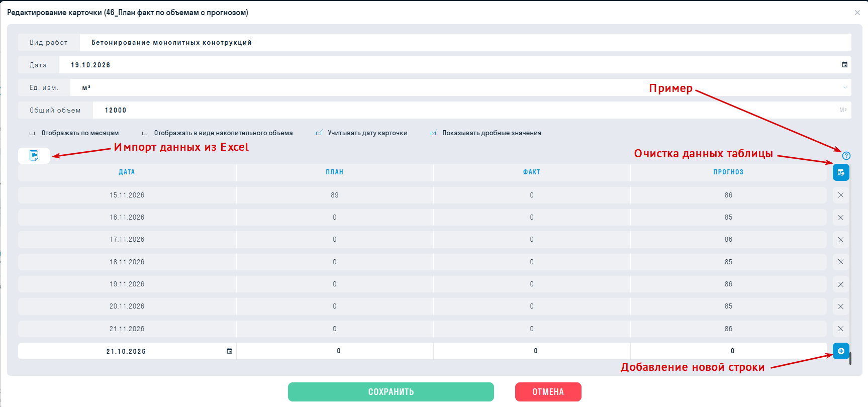Clear all table data button

(841, 172)
